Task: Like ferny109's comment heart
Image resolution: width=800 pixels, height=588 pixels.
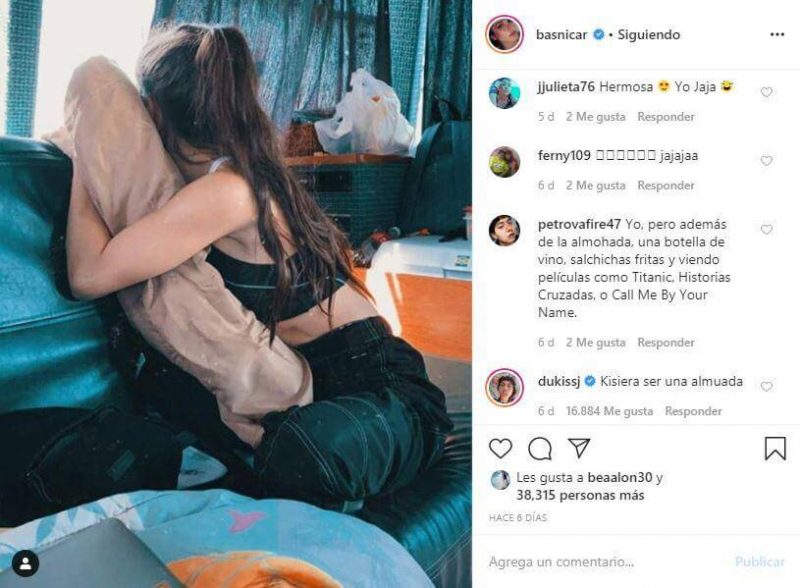Action: (x=766, y=161)
